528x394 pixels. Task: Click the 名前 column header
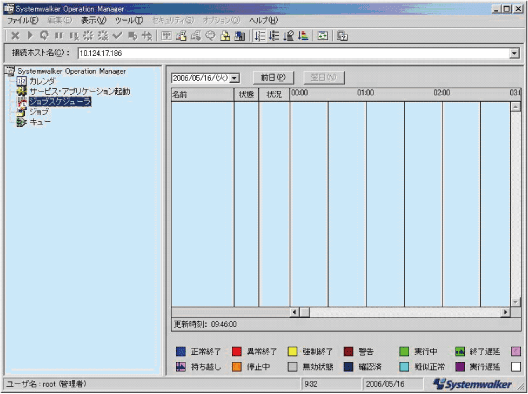tap(203, 95)
